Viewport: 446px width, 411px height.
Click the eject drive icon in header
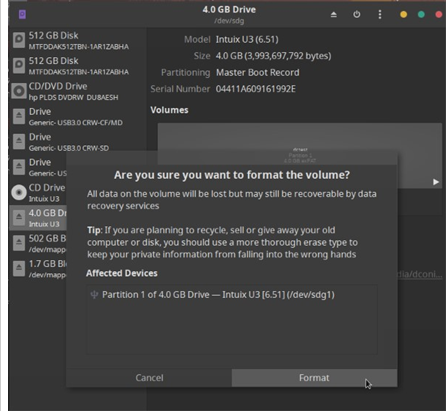click(334, 15)
